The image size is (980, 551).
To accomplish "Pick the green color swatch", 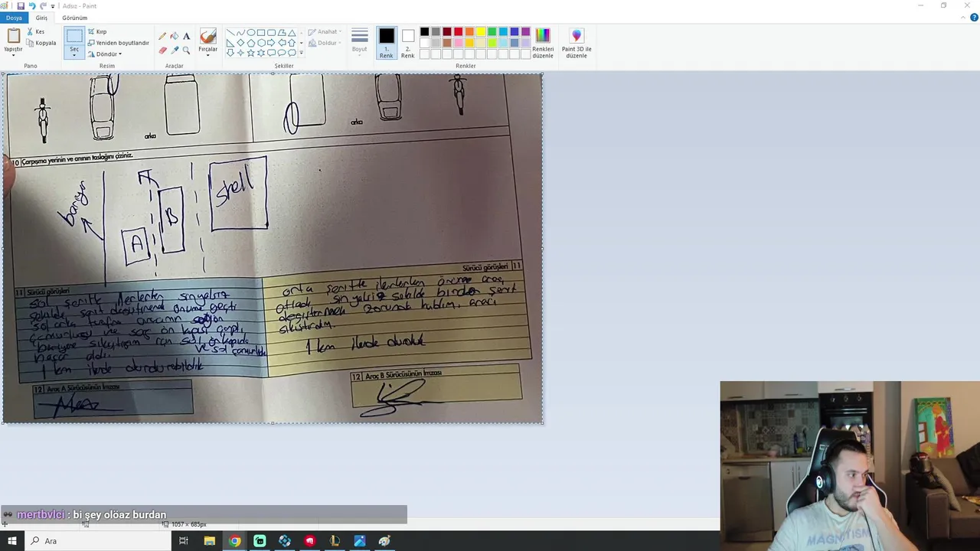I will point(492,31).
